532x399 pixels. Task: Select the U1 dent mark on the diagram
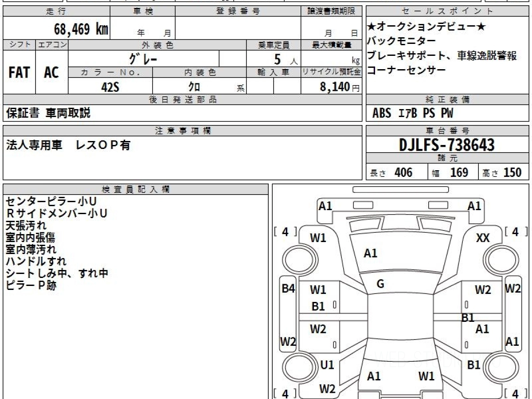327,365
